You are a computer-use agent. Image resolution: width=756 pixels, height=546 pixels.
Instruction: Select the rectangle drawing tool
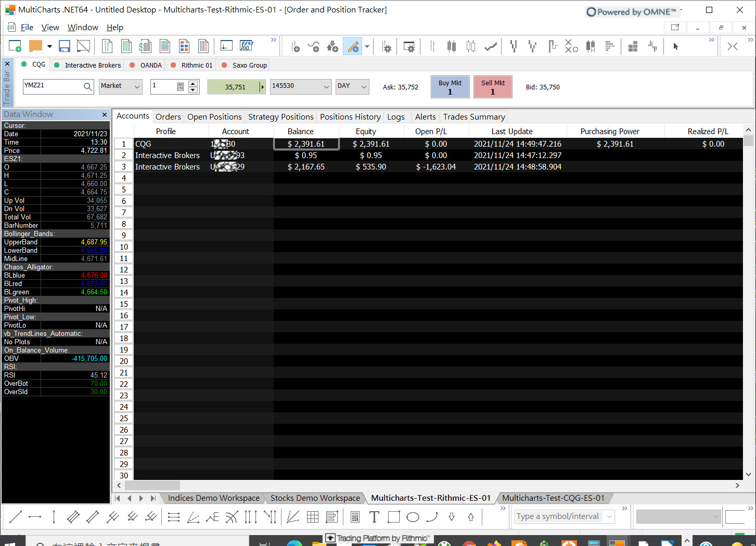(394, 517)
